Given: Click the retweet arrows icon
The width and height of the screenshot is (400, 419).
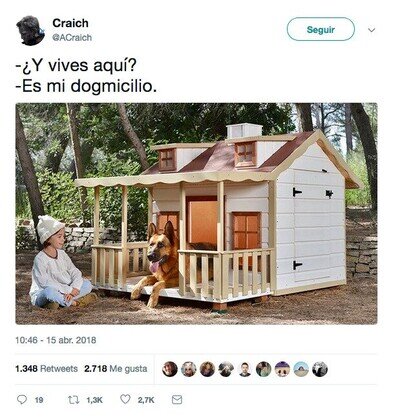Looking at the screenshot, I should pyautogui.click(x=73, y=399).
